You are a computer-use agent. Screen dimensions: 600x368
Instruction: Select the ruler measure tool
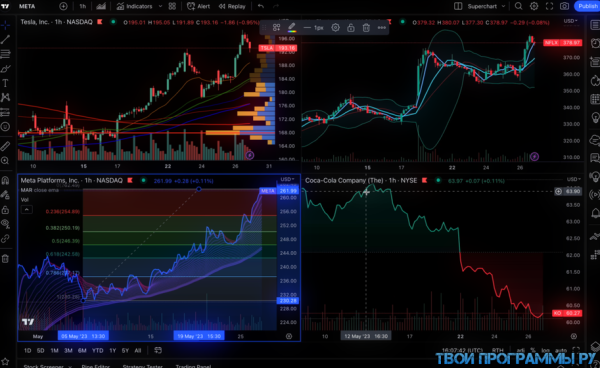[5, 146]
